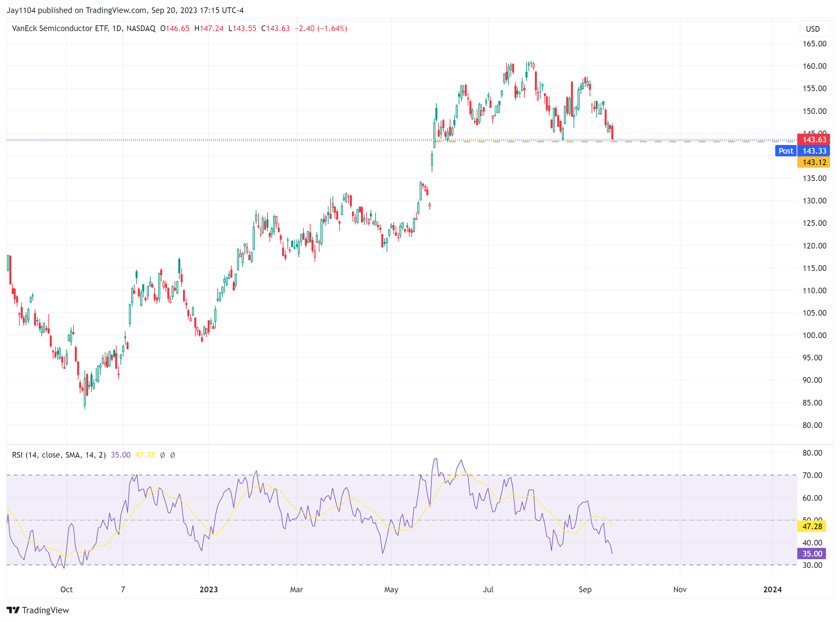Click the Oct label on time axis
840x622 pixels.
pos(67,589)
